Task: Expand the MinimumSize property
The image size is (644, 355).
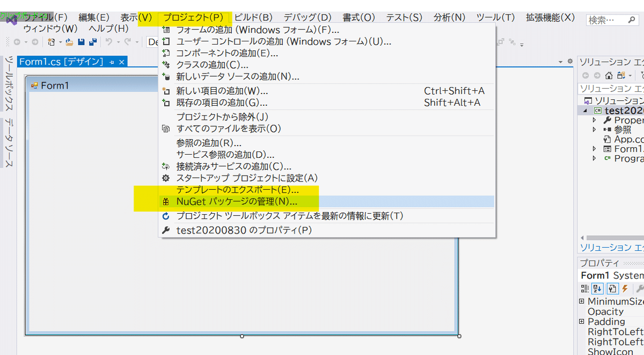Action: pyautogui.click(x=583, y=301)
